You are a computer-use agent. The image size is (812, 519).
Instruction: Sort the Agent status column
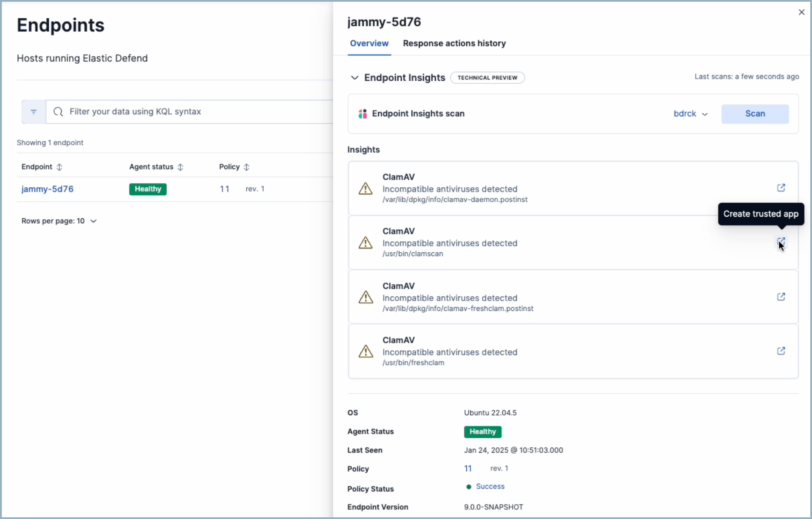(x=180, y=167)
